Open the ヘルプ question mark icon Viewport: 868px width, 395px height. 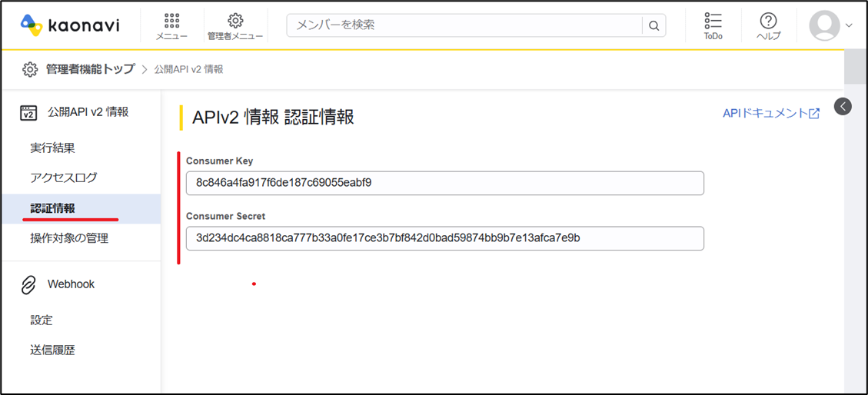768,22
